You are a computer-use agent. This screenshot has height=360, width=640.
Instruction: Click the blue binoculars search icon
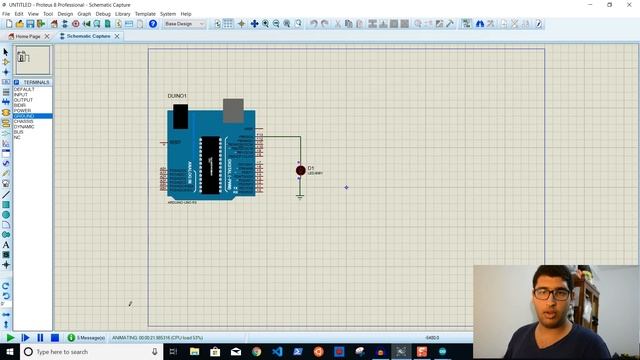pyautogui.click(x=480, y=24)
